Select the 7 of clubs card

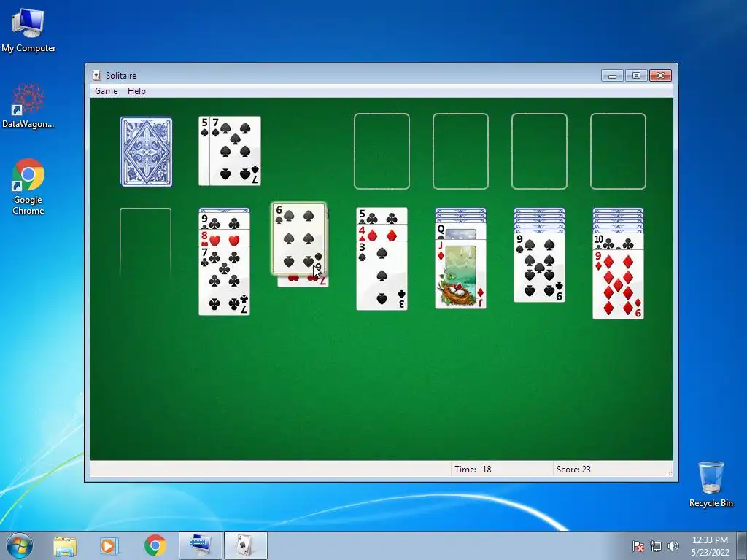pyautogui.click(x=225, y=281)
